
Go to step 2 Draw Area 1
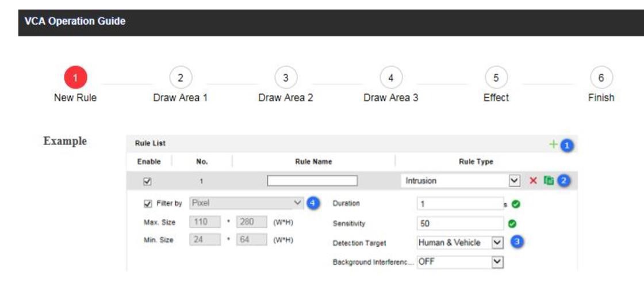pos(180,78)
